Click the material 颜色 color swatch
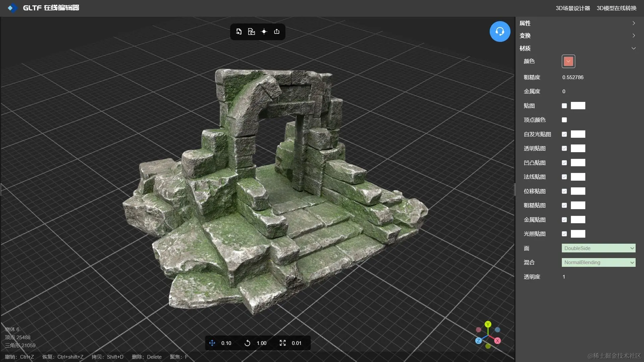 568,61
